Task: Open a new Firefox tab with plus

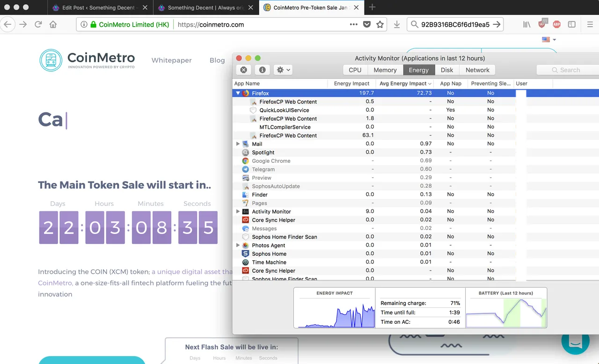Action: pyautogui.click(x=372, y=7)
